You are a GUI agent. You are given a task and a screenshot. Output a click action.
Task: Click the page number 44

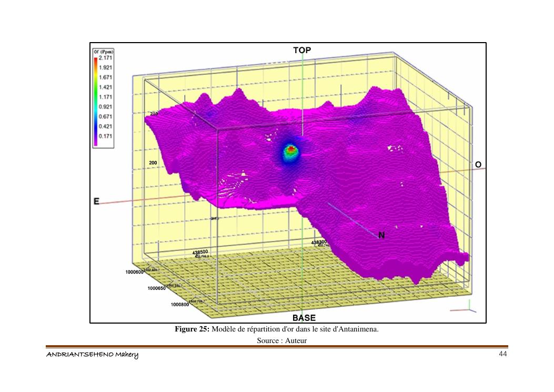[502, 354]
